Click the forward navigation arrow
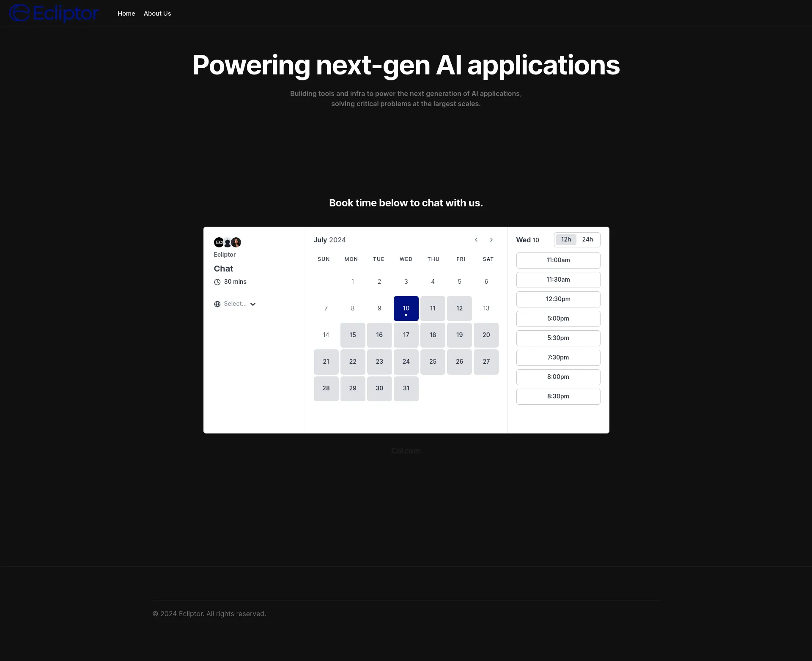This screenshot has width=812, height=661. (492, 239)
